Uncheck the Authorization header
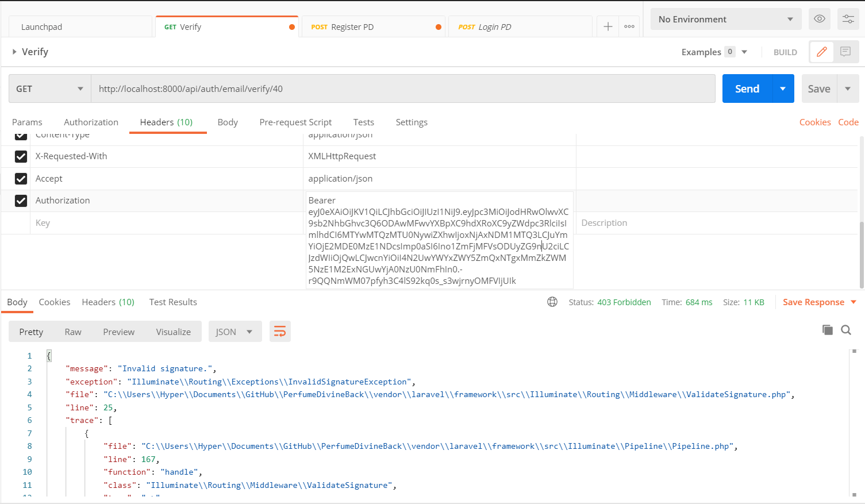 point(21,201)
